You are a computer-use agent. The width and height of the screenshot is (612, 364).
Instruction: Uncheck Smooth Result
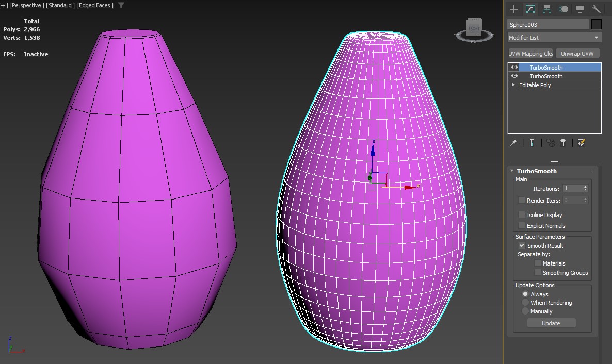click(x=522, y=245)
